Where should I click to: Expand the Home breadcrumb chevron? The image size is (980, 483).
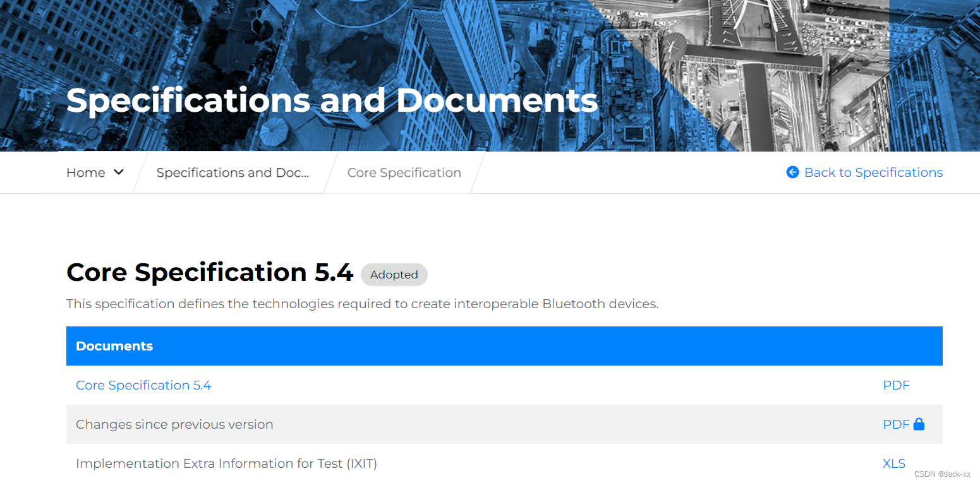tap(119, 172)
